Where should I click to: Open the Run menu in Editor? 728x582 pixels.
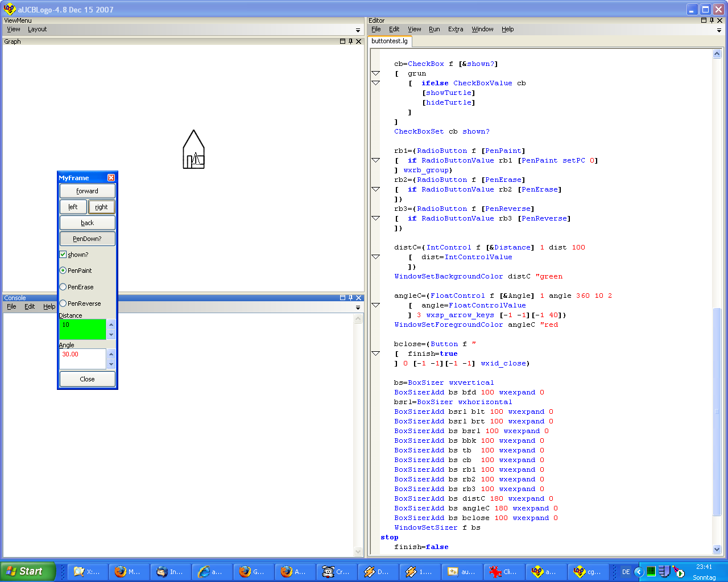pos(435,29)
